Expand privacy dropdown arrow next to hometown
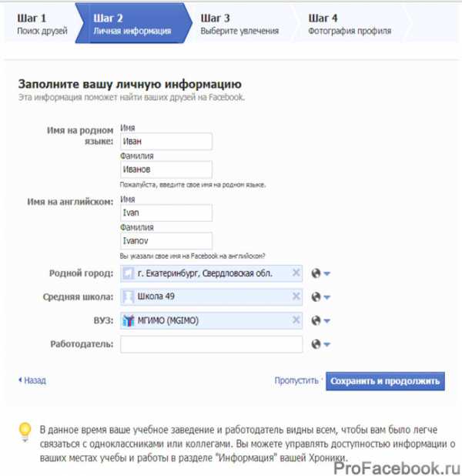462x476 pixels. coord(327,273)
